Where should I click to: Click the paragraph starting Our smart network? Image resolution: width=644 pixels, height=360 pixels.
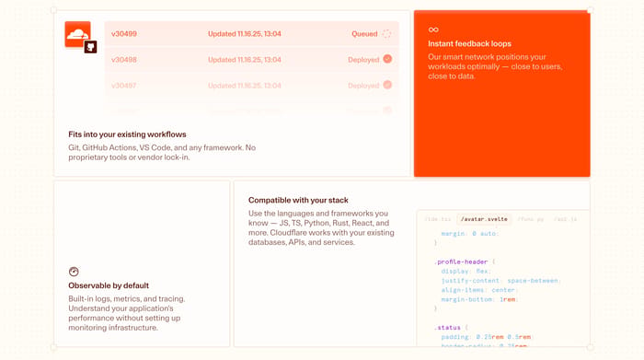click(495, 66)
